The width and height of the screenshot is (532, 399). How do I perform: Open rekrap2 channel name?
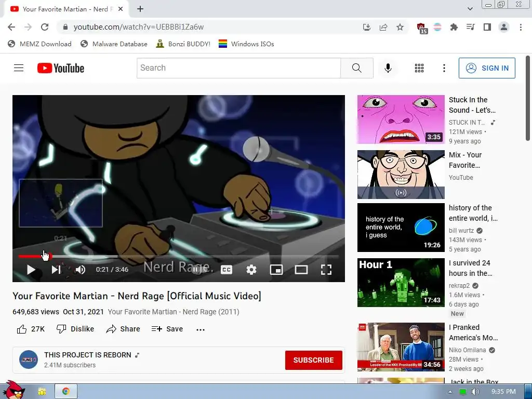click(x=459, y=285)
